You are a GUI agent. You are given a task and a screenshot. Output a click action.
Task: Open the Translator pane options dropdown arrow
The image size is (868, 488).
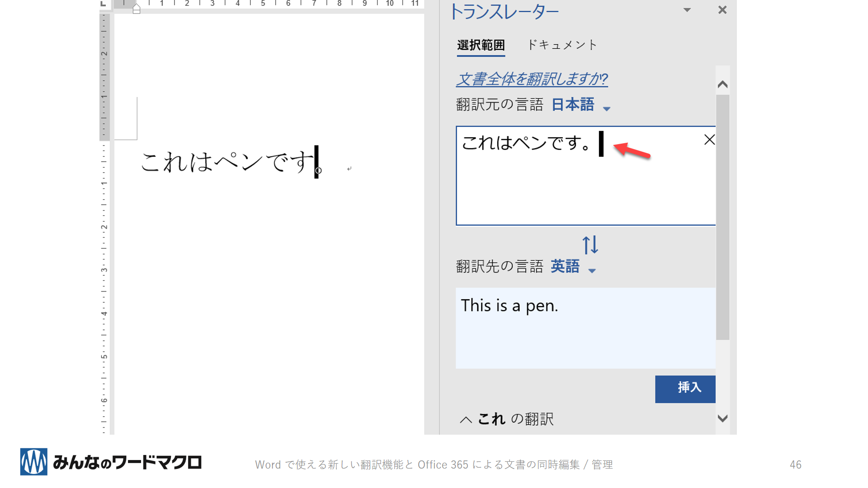pyautogui.click(x=687, y=10)
